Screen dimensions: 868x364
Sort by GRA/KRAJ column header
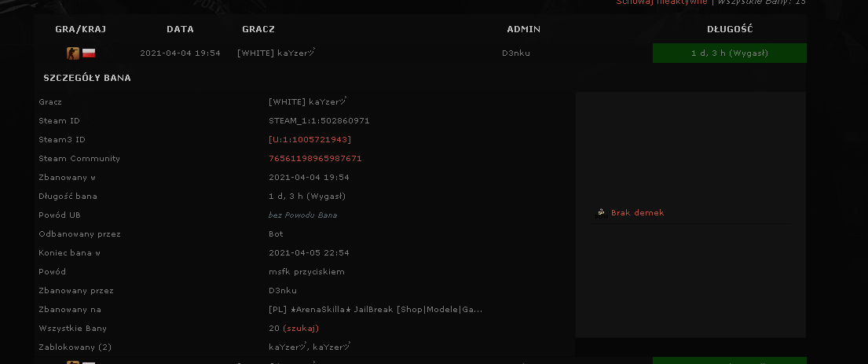pos(81,29)
